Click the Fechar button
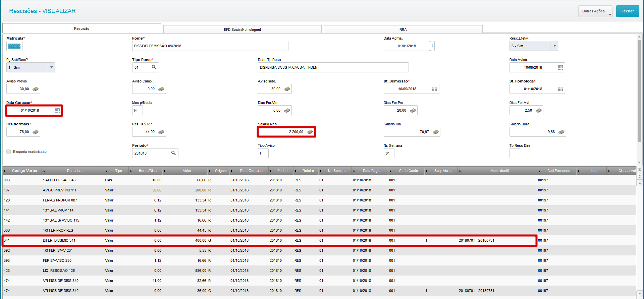 coord(628,11)
